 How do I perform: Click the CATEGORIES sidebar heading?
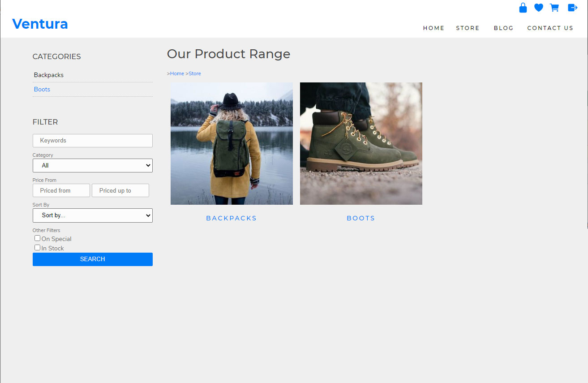pyautogui.click(x=57, y=56)
